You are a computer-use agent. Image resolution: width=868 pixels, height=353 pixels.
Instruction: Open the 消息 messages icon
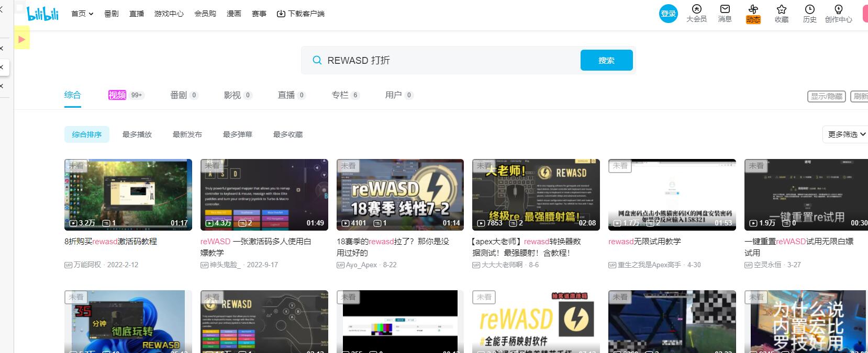(725, 9)
